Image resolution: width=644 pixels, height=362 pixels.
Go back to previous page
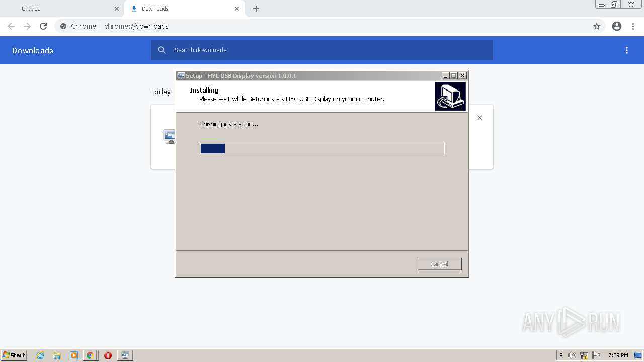[11, 26]
